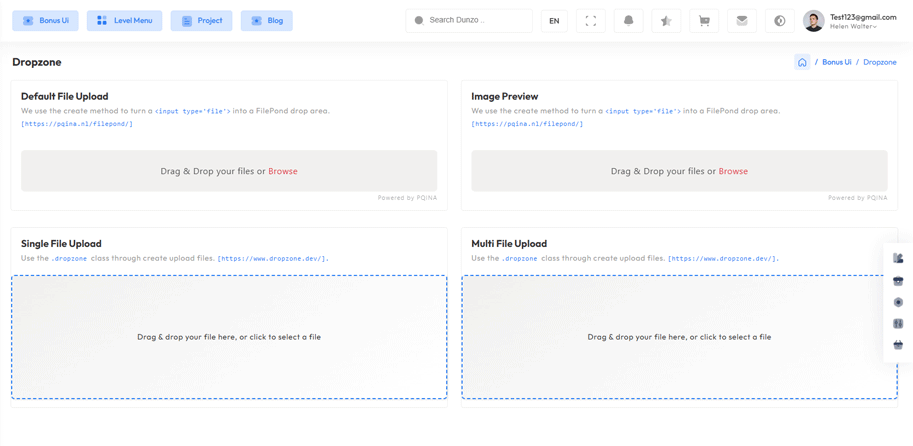Open the Level Menu item
The width and height of the screenshot is (913, 446).
point(125,20)
